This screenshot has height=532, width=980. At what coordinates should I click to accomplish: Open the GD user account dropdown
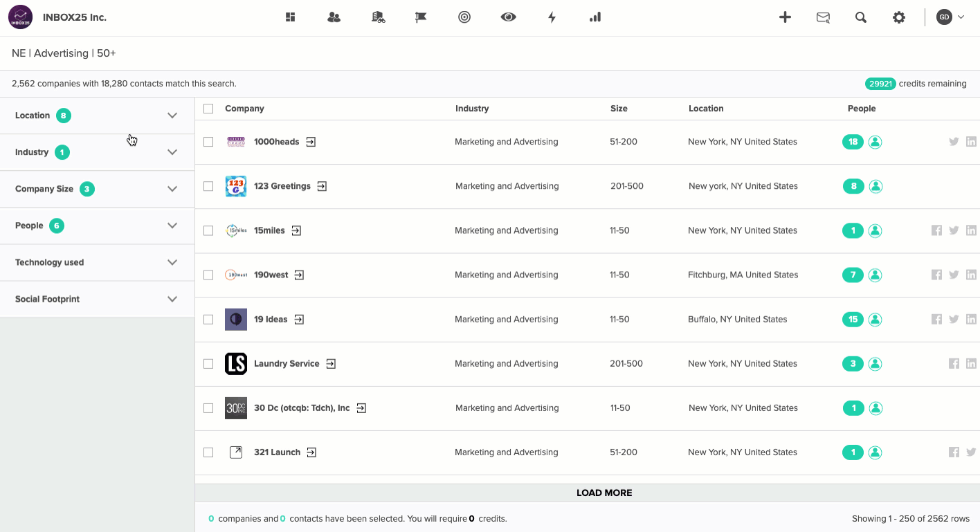pyautogui.click(x=950, y=17)
